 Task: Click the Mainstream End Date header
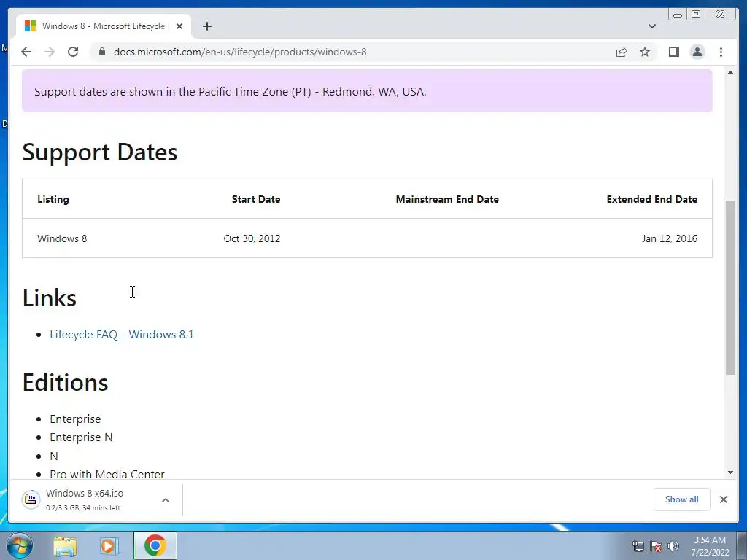click(447, 199)
